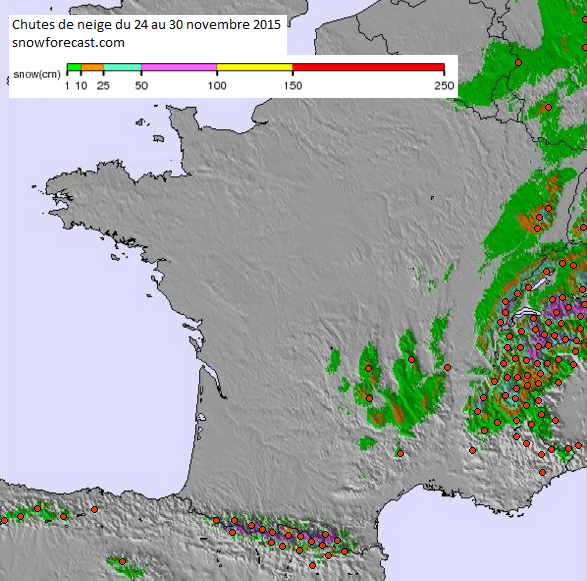Viewport: 587px width, 581px height.
Task: Click the title "Chutes de neige du 24 au 30 novembre 2015"
Action: (146, 25)
